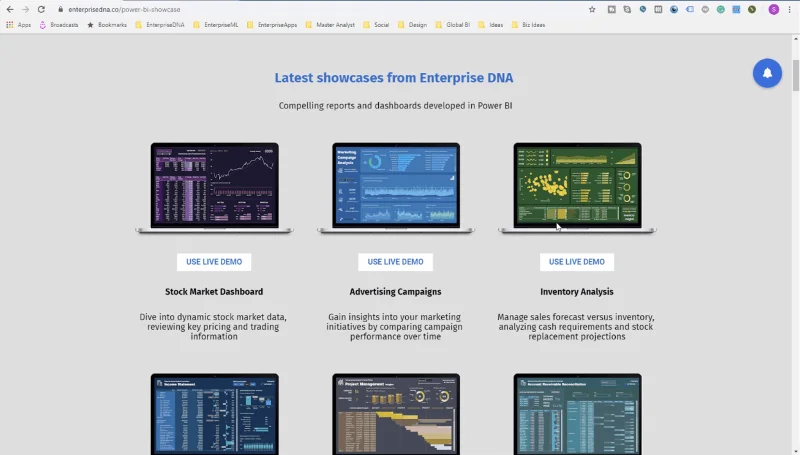
Task: Bookmark this page with the star icon
Action: coord(592,9)
